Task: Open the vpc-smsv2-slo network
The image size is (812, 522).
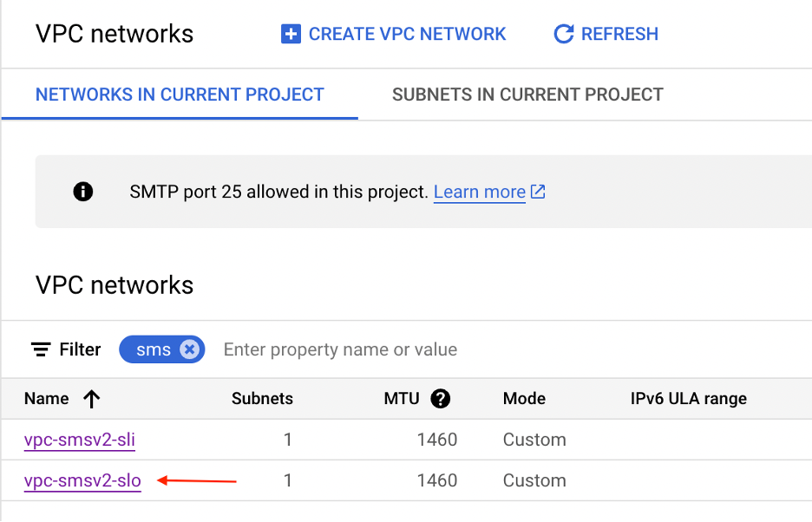Action: [82, 480]
